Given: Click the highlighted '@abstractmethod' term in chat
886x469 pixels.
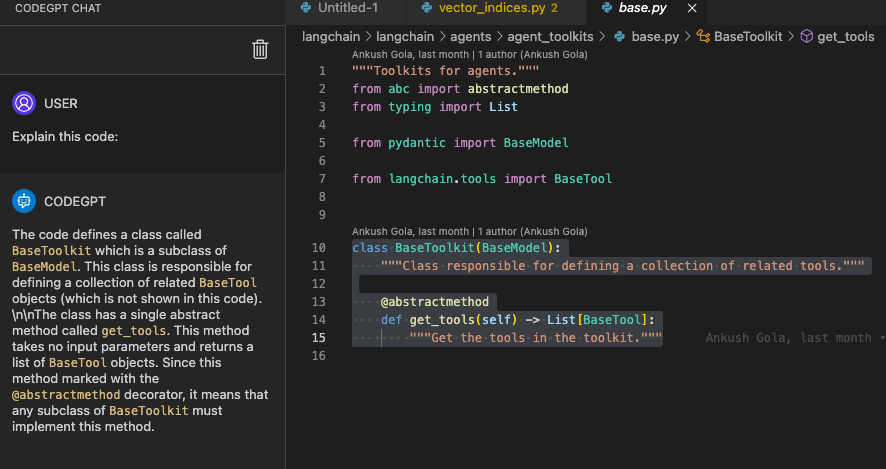Looking at the screenshot, I should [x=66, y=394].
